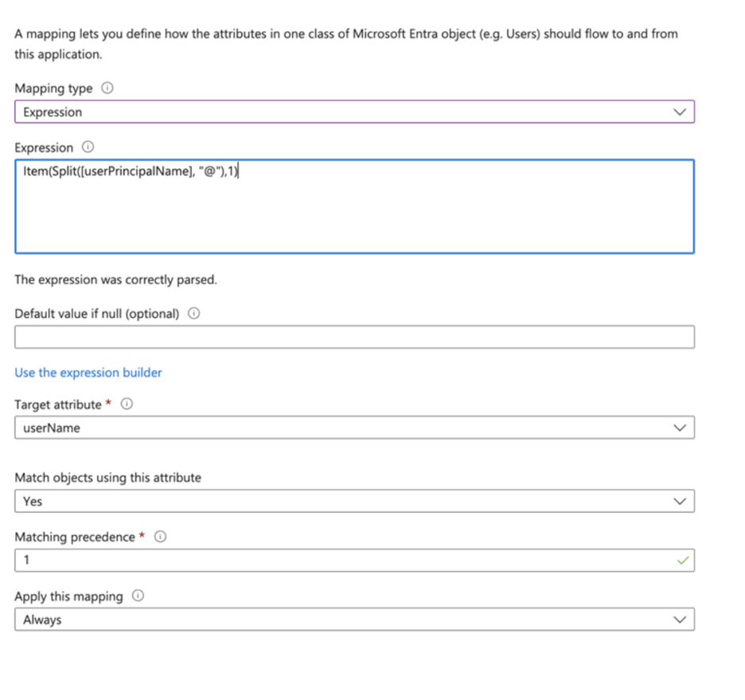This screenshot has height=700, width=745.
Task: Focus the Default value if null field
Action: pyautogui.click(x=354, y=337)
